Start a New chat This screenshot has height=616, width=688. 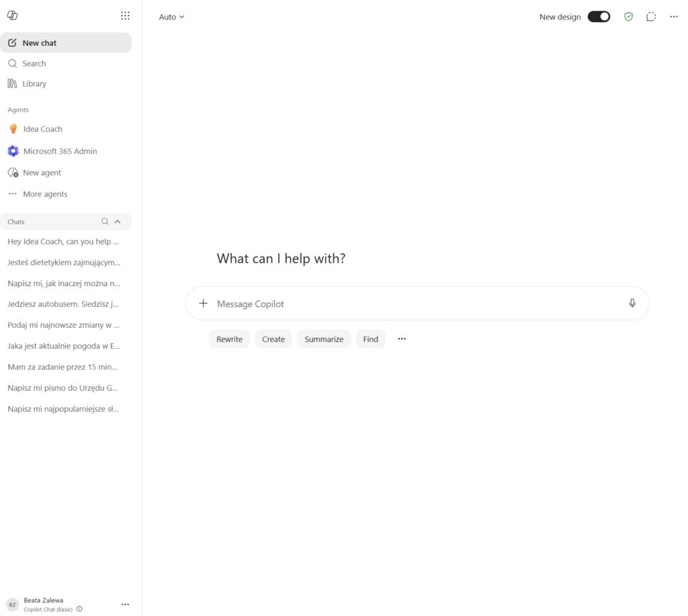66,42
